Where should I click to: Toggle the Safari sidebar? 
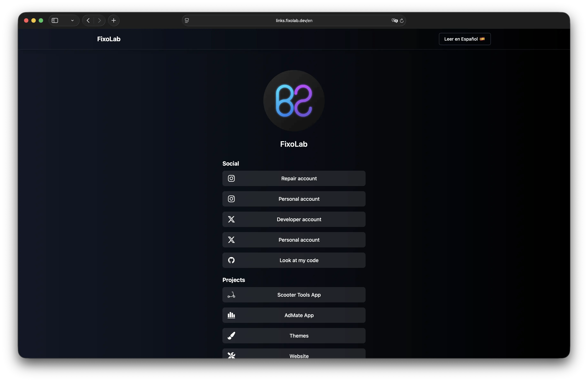55,20
